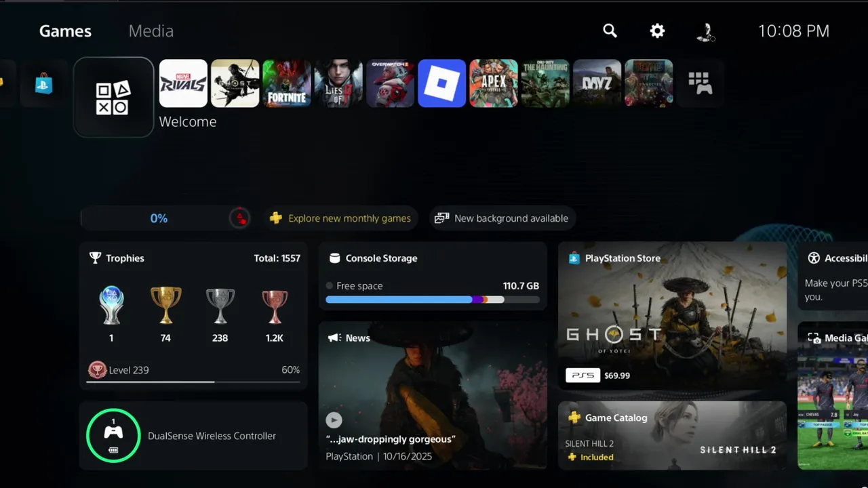Click the PlayStation Plus icon in monthly games

[x=275, y=218]
